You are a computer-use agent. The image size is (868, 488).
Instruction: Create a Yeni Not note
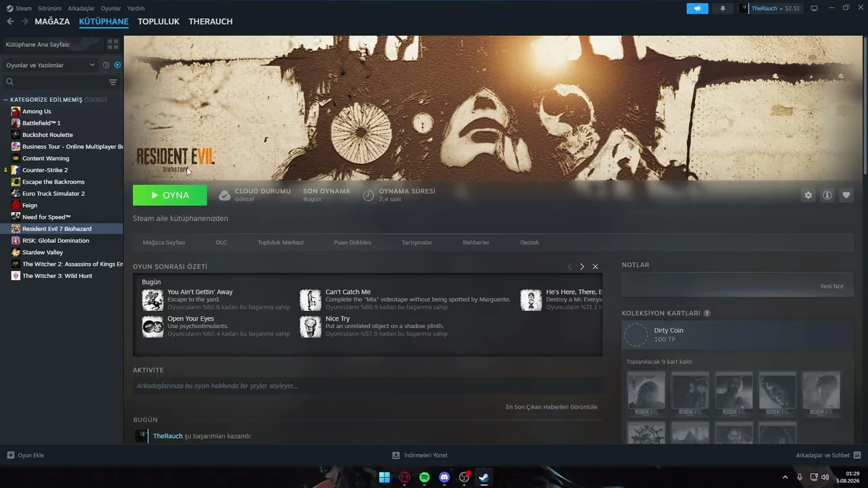pos(831,287)
